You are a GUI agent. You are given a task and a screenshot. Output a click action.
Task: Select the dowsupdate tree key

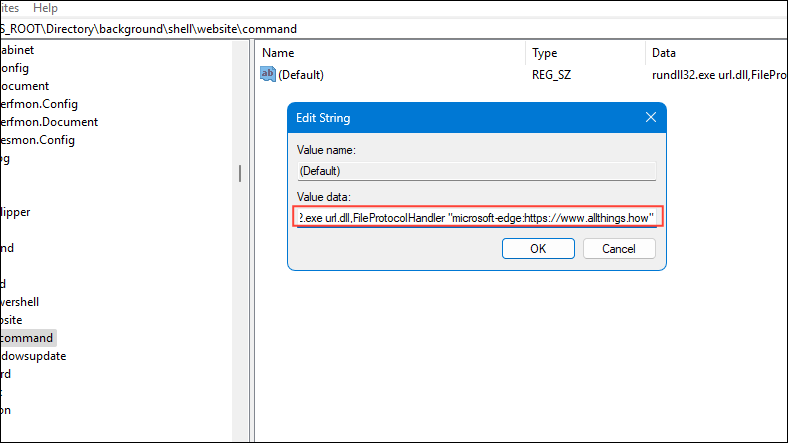pyautogui.click(x=33, y=356)
